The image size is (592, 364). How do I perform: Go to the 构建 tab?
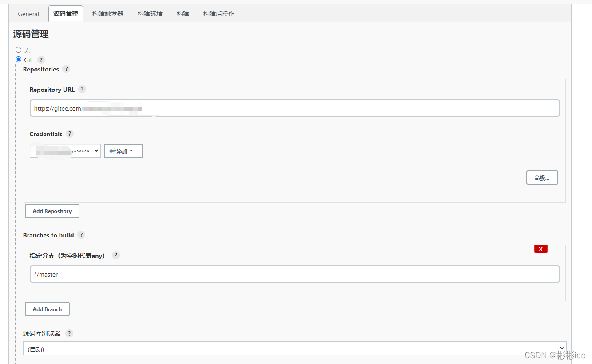(183, 14)
